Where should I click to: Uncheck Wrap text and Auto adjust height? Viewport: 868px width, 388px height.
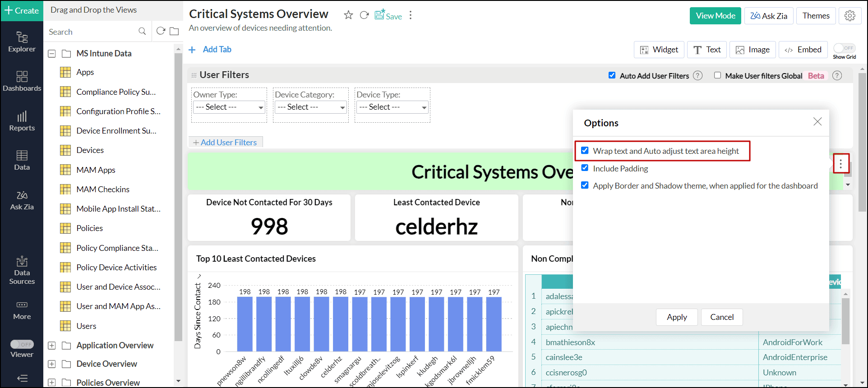(585, 150)
